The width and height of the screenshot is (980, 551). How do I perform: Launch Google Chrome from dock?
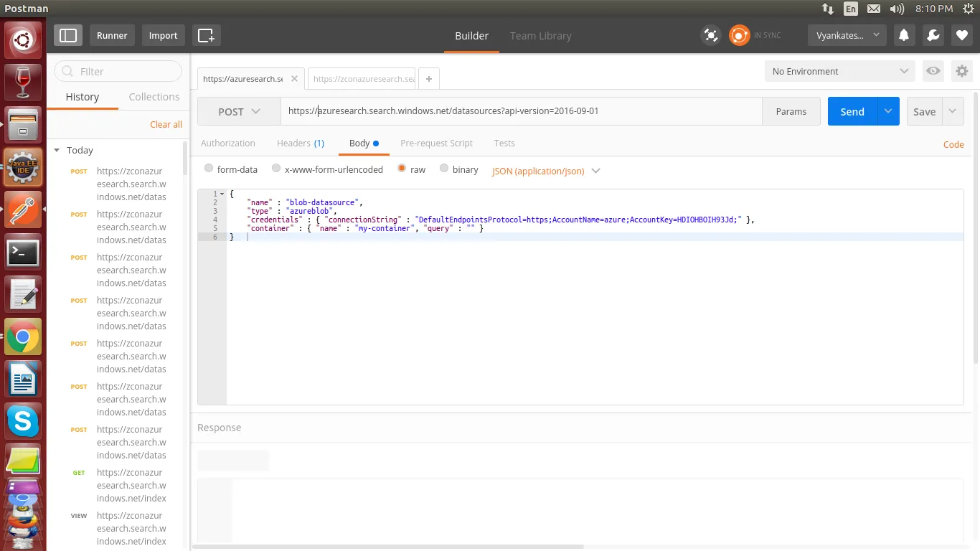tap(23, 337)
